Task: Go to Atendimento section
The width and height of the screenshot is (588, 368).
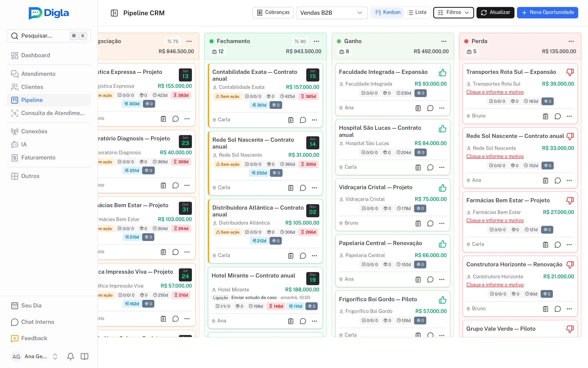Action: coord(49,74)
